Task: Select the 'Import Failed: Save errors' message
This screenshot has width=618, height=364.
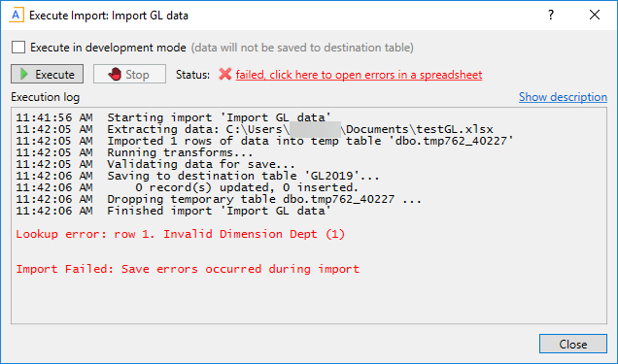Action: tap(188, 269)
